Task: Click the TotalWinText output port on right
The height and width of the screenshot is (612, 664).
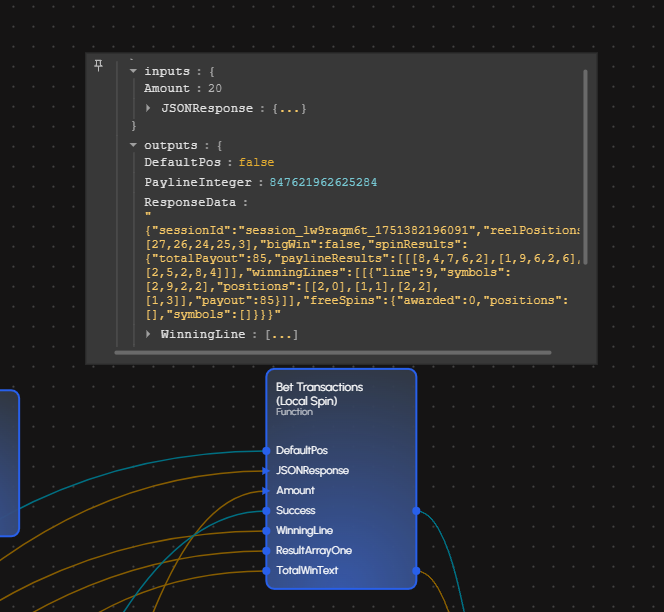Action: click(x=416, y=571)
